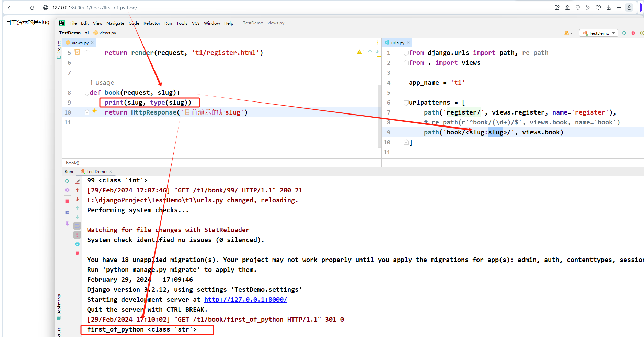Go back in the browser
This screenshot has height=337, width=644.
[x=9, y=8]
